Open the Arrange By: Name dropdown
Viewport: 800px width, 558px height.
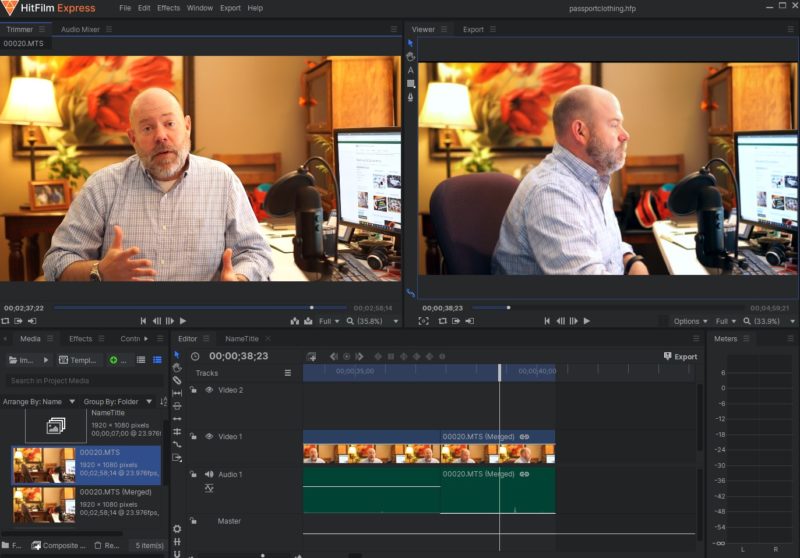(39, 401)
